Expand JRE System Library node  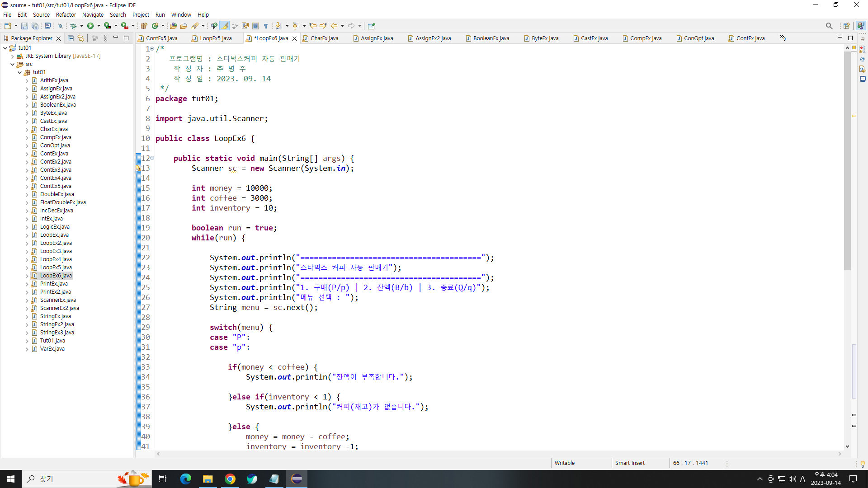point(13,56)
